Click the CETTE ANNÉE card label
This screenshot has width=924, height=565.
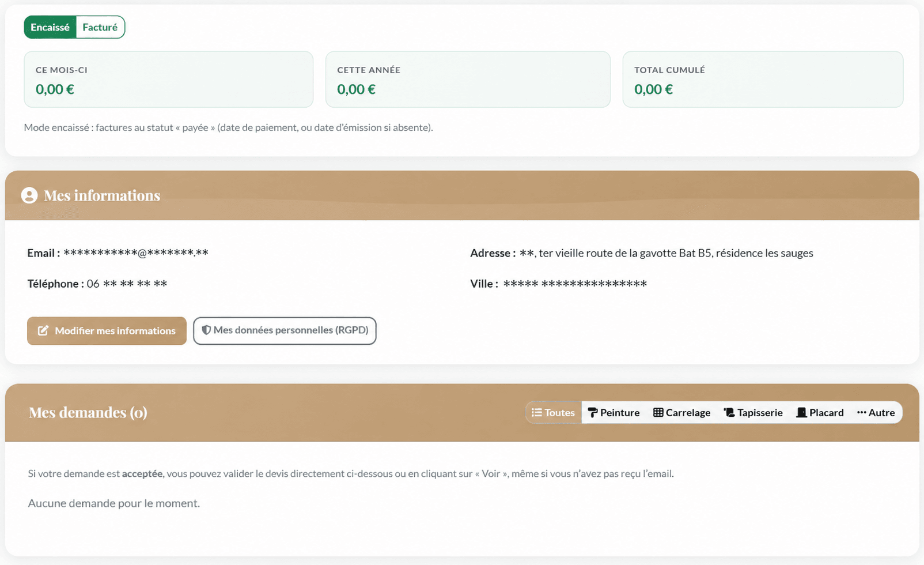369,70
